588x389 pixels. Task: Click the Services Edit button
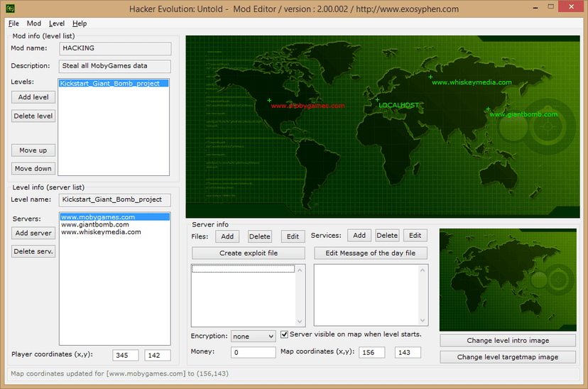(x=415, y=236)
